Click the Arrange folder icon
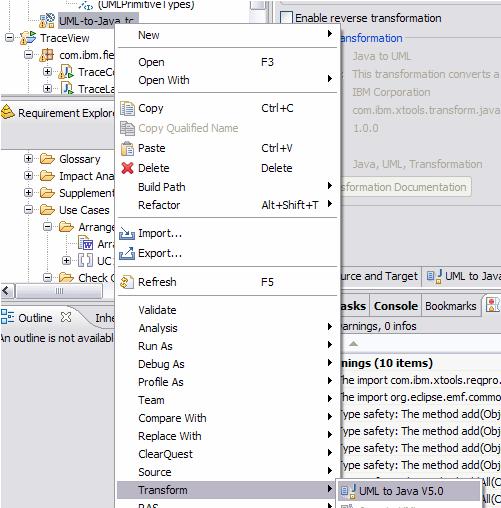This screenshot has height=508, width=501. click(x=66, y=227)
